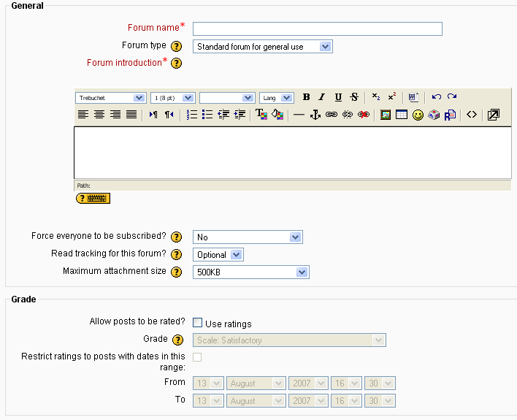Image resolution: width=517 pixels, height=420 pixels.
Task: Undo the last editor action
Action: (x=436, y=96)
